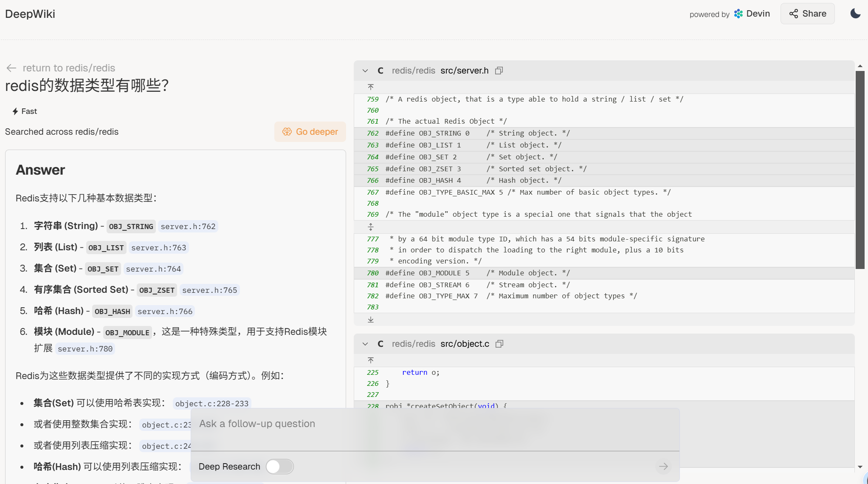Click the 'Searched across redis/redis' text
Image resolution: width=868 pixels, height=484 pixels.
62,132
